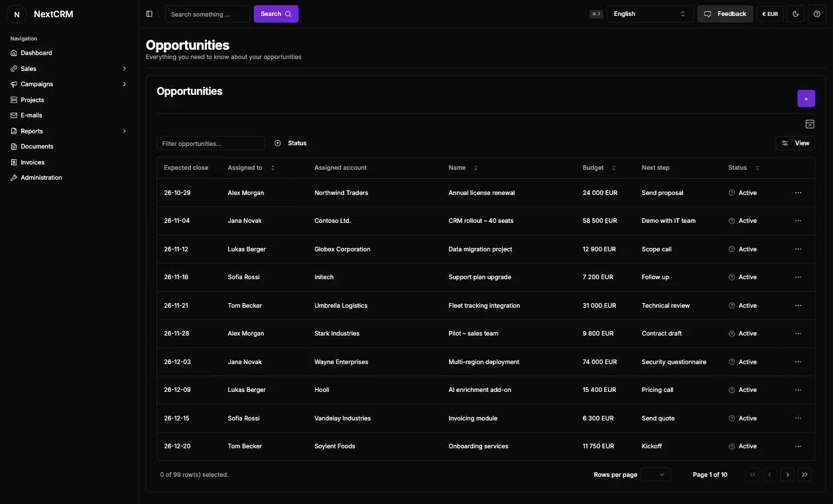833x504 pixels.
Task: Expand the Reports navigation chevron
Action: [124, 131]
